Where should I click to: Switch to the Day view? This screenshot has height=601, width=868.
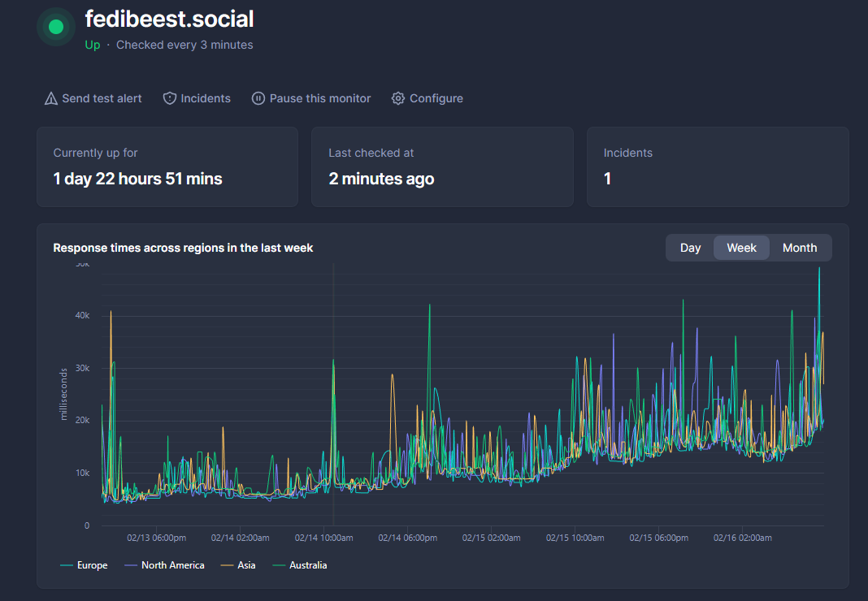click(x=690, y=248)
